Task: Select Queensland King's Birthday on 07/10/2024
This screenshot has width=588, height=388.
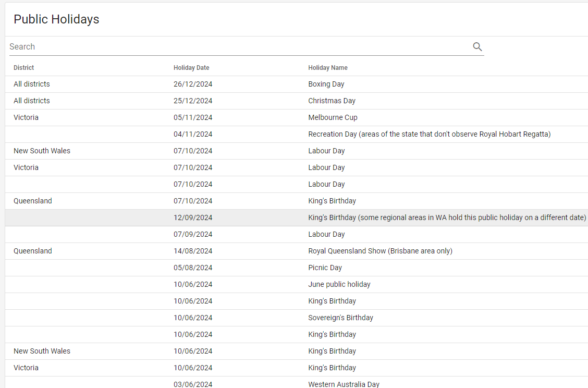Action: (x=332, y=201)
